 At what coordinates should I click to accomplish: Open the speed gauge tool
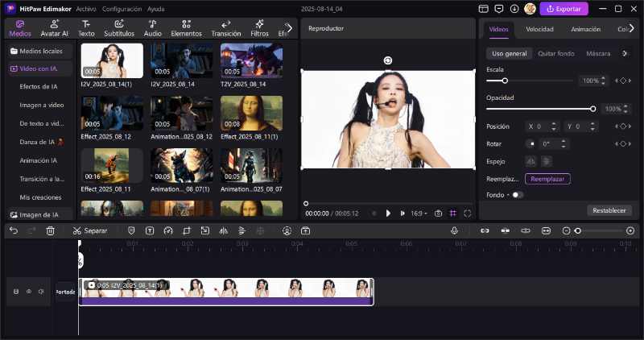[x=168, y=230]
